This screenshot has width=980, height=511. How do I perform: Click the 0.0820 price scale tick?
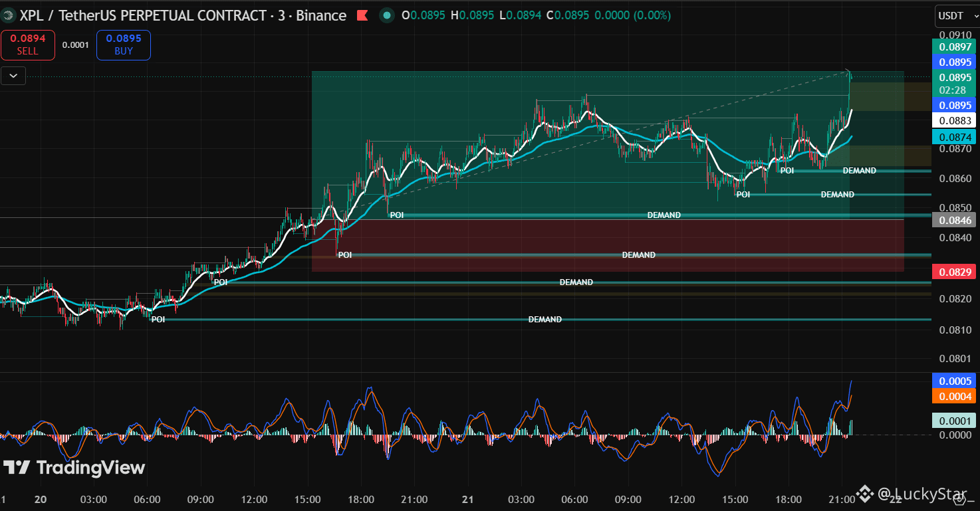[955, 299]
